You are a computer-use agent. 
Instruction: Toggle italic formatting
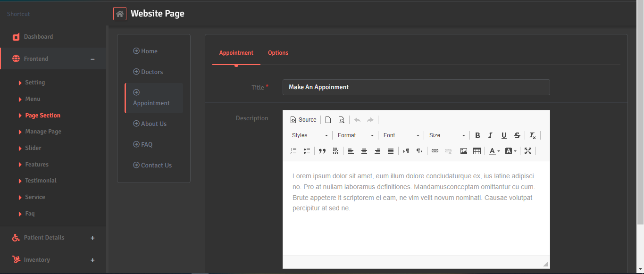click(490, 135)
